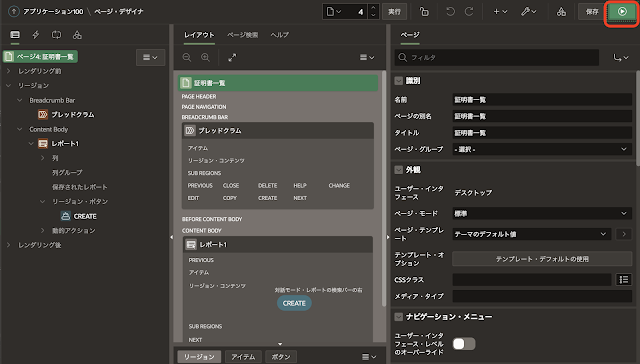Open the gallery options menu
The height and width of the screenshot is (364, 640).
369,357
